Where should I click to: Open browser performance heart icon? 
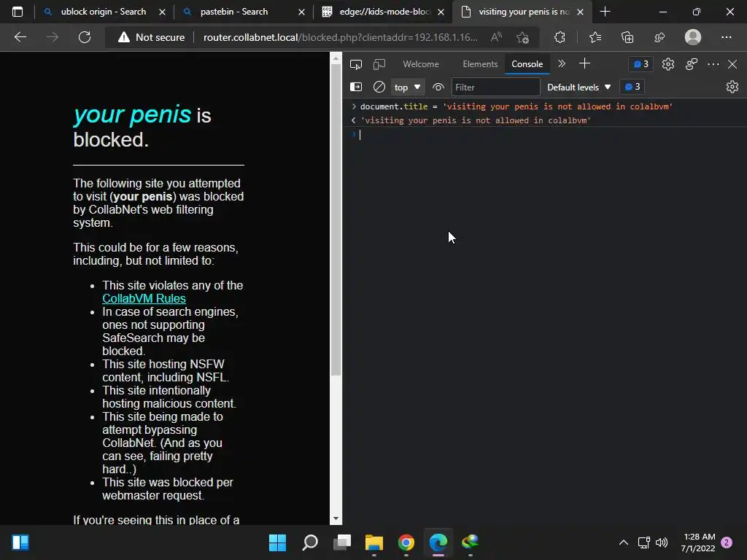[659, 37]
